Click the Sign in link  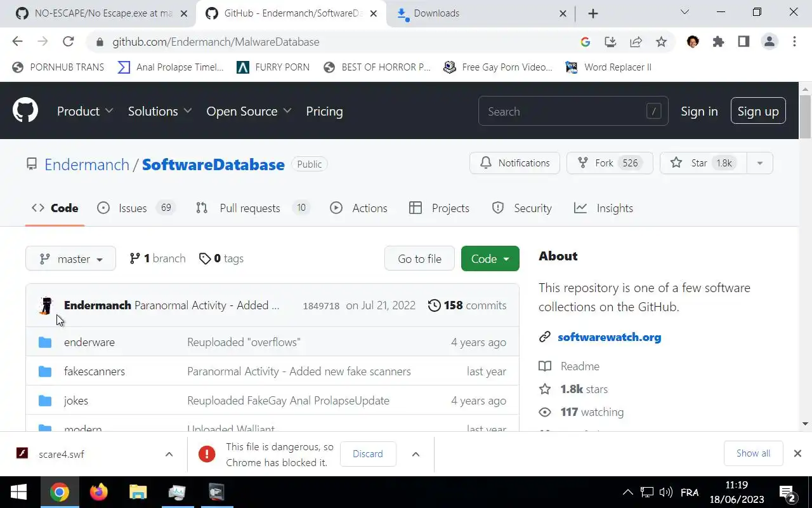pyautogui.click(x=699, y=111)
